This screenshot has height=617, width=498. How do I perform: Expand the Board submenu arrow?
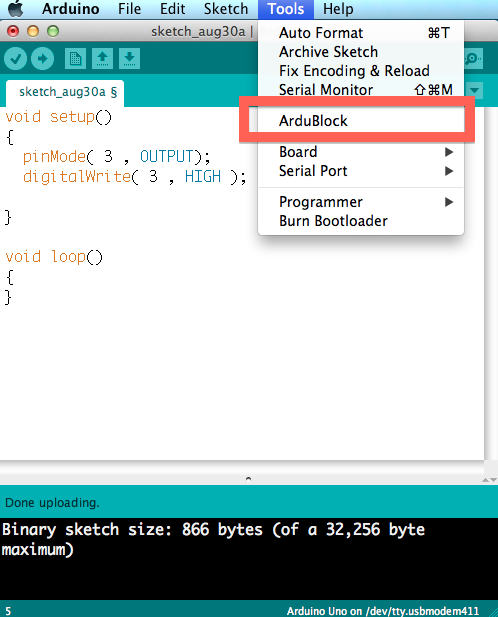point(449,152)
